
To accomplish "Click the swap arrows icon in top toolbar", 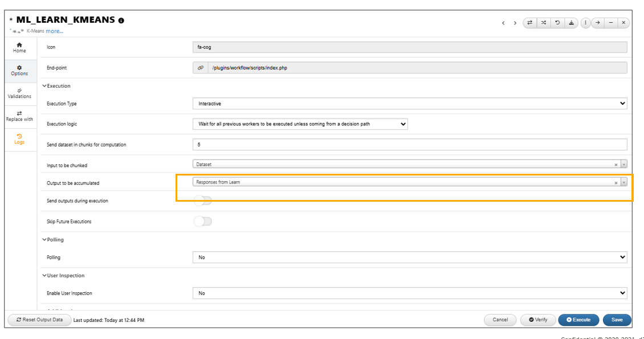I will pos(530,23).
